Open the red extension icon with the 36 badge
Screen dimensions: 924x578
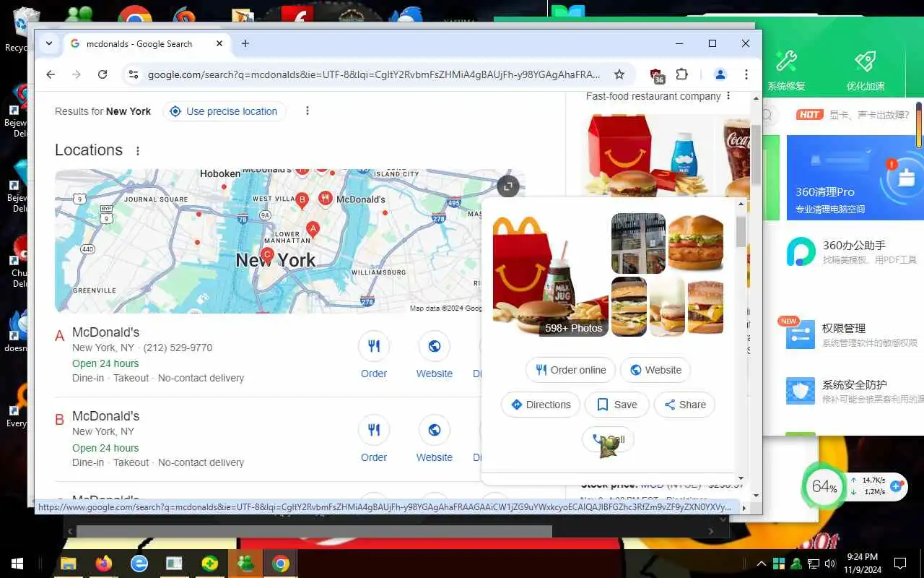click(x=656, y=75)
